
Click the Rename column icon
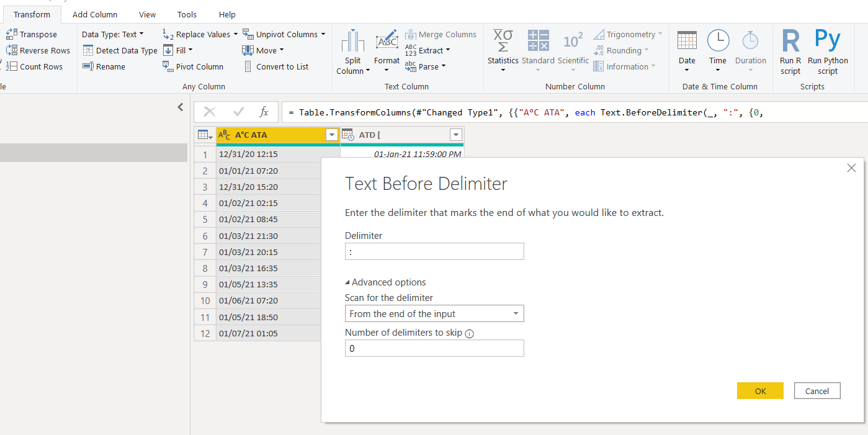pos(88,66)
